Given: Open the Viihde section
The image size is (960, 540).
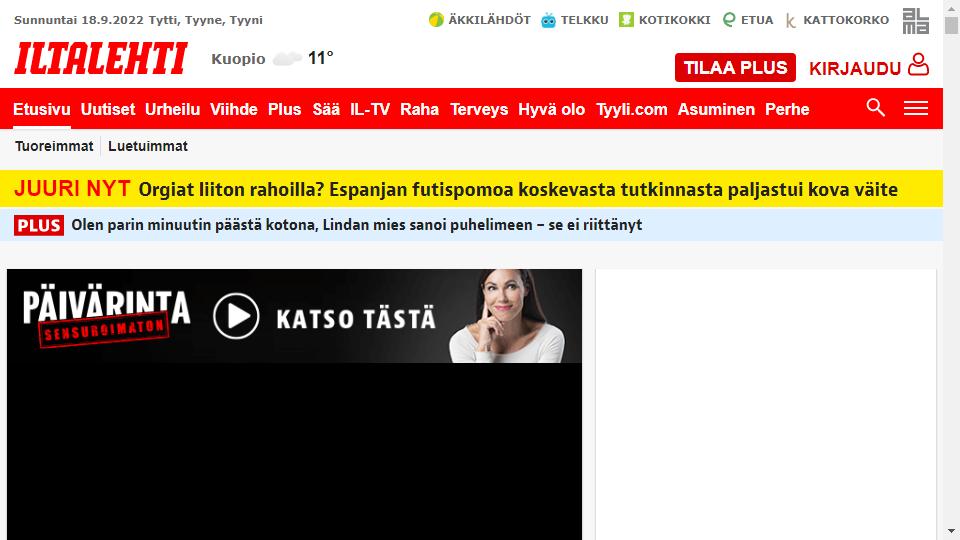Looking at the screenshot, I should 234,110.
